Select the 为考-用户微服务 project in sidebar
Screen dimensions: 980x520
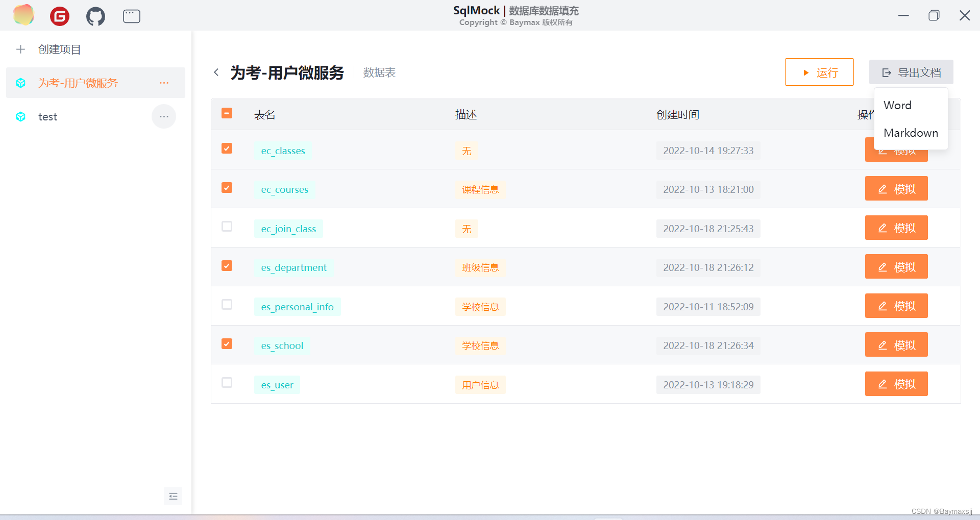pyautogui.click(x=95, y=83)
